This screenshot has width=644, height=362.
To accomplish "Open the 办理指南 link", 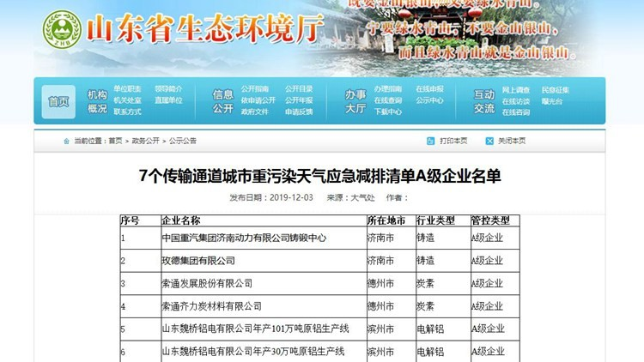I will click(x=388, y=88).
